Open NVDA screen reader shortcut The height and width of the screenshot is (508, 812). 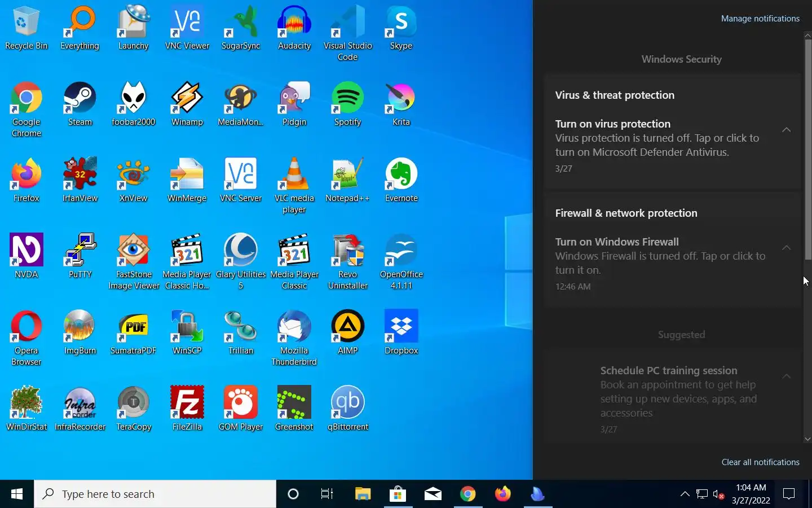pyautogui.click(x=26, y=257)
